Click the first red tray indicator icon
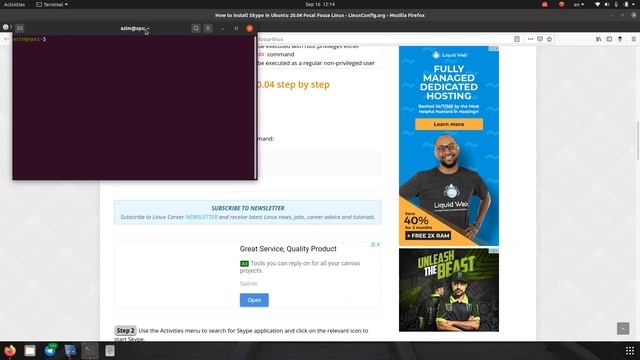The image size is (640, 360). [545, 4]
